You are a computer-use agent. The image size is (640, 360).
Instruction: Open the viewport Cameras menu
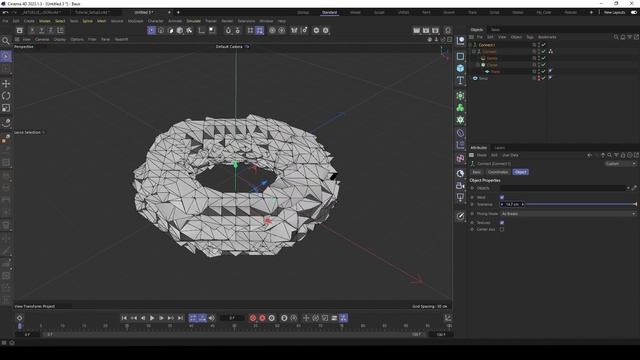pyautogui.click(x=42, y=39)
